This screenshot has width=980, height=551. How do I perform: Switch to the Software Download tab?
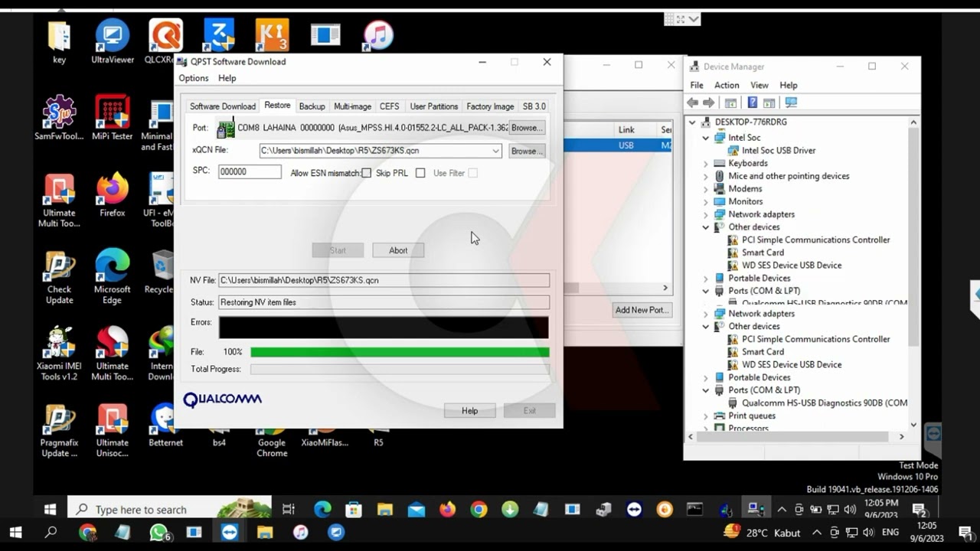[x=223, y=106]
